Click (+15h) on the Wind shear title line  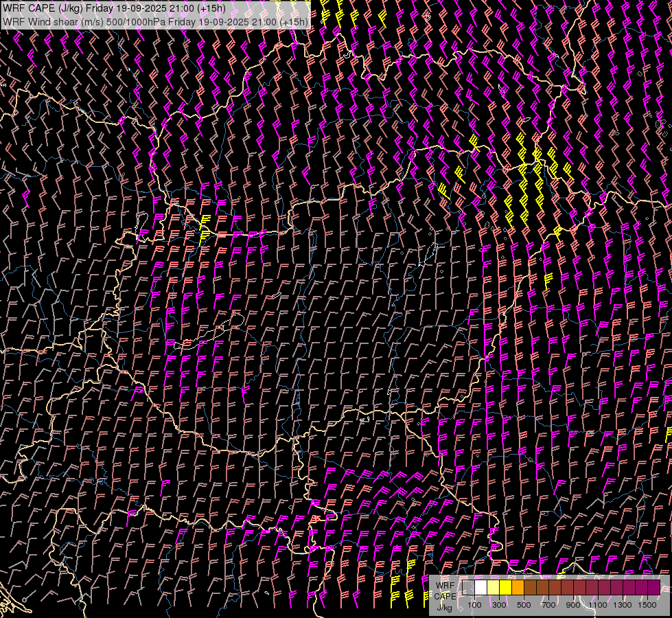tap(294, 21)
